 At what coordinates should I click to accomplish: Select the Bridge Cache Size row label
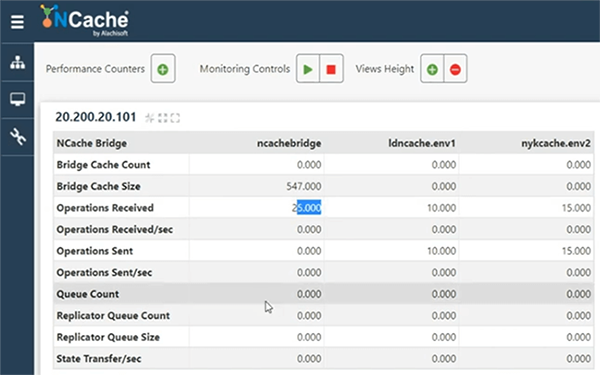98,186
